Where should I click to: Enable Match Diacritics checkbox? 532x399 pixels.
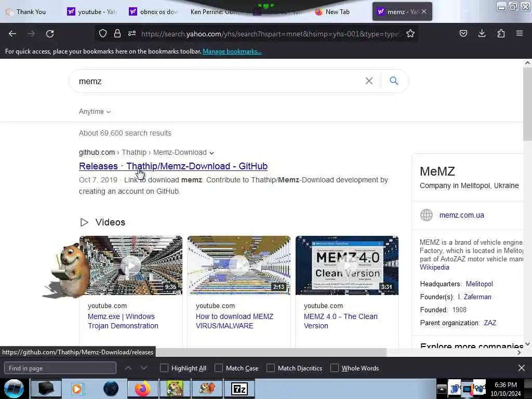pyautogui.click(x=271, y=368)
